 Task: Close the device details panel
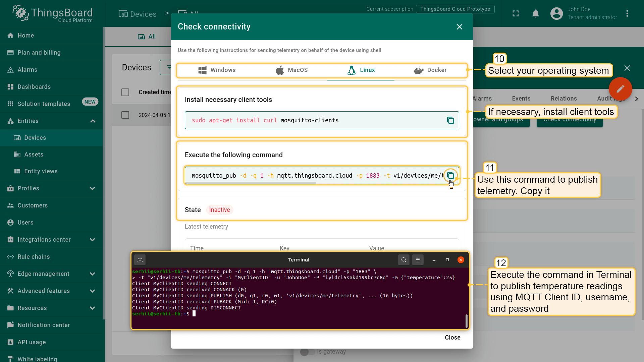627,68
